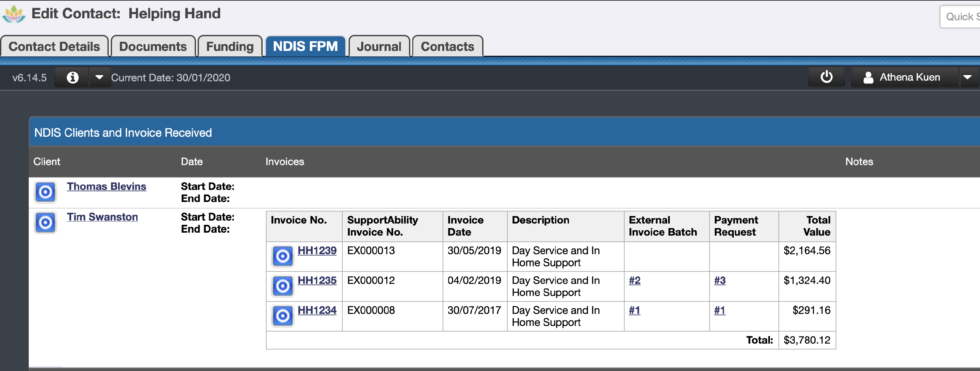Open external invoice batch #2 for HH1235
The image size is (980, 371).
(634, 281)
